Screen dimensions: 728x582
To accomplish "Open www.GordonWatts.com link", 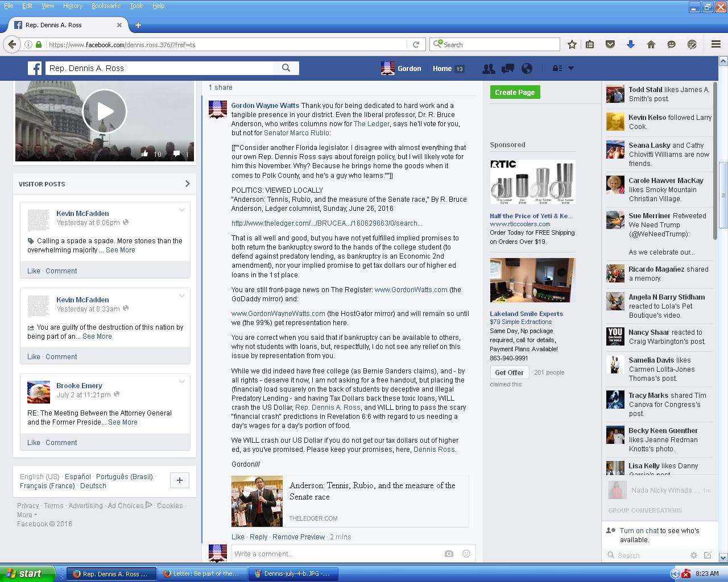I will point(411,290).
